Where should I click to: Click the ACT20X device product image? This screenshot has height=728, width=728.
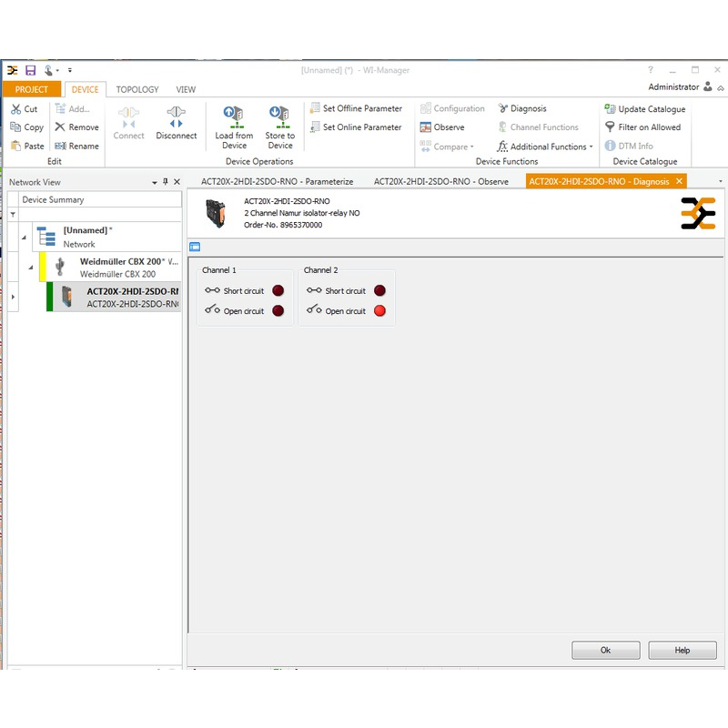tap(216, 213)
